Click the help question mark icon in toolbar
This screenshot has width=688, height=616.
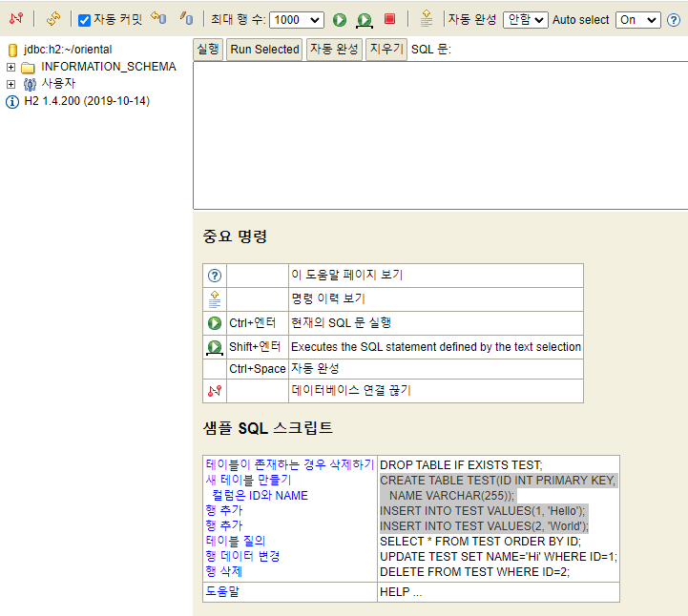pos(674,20)
